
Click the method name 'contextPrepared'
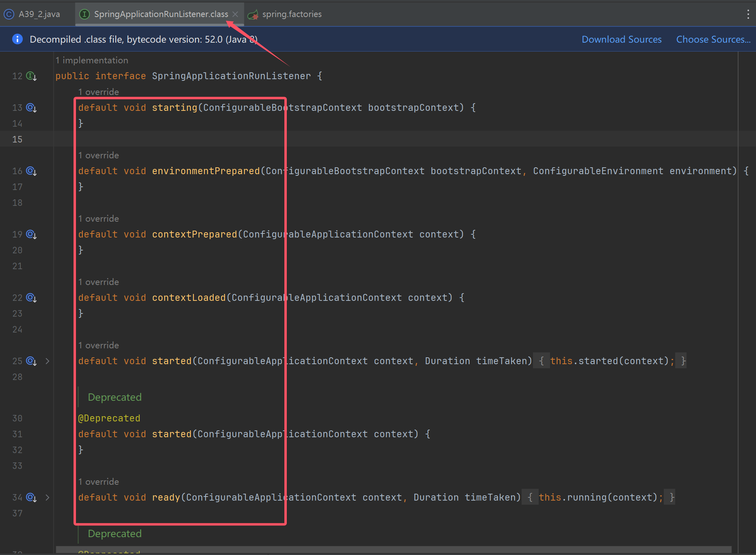pyautogui.click(x=195, y=234)
